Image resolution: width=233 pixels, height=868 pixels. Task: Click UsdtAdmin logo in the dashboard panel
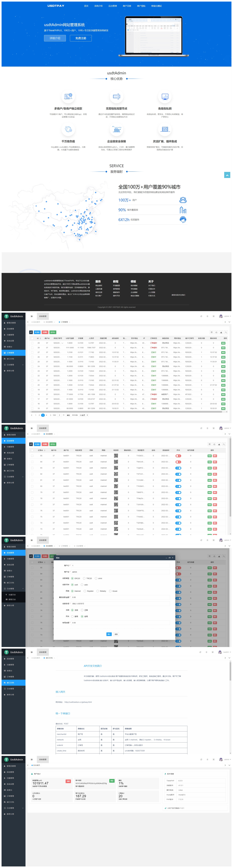click(x=13, y=759)
